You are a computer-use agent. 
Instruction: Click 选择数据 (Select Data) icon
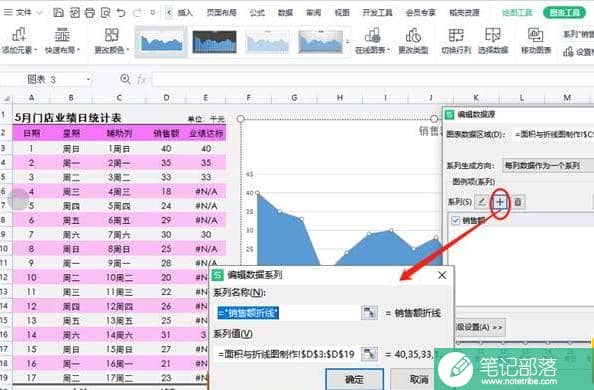coord(493,35)
